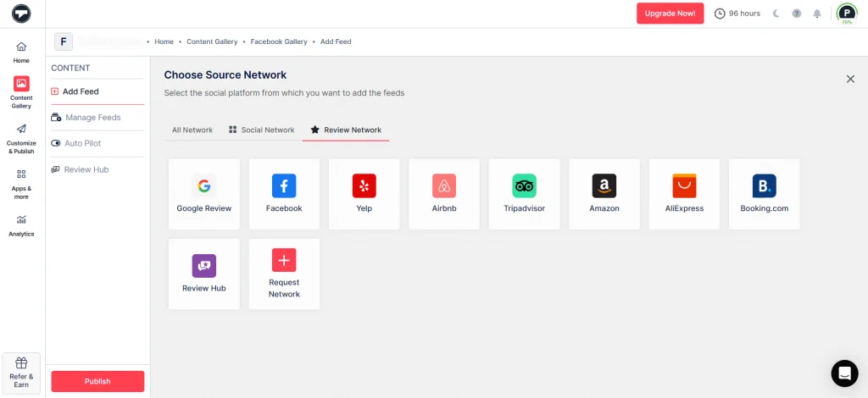Switch to the Social Network tab
This screenshot has height=398, width=868.
[261, 130]
